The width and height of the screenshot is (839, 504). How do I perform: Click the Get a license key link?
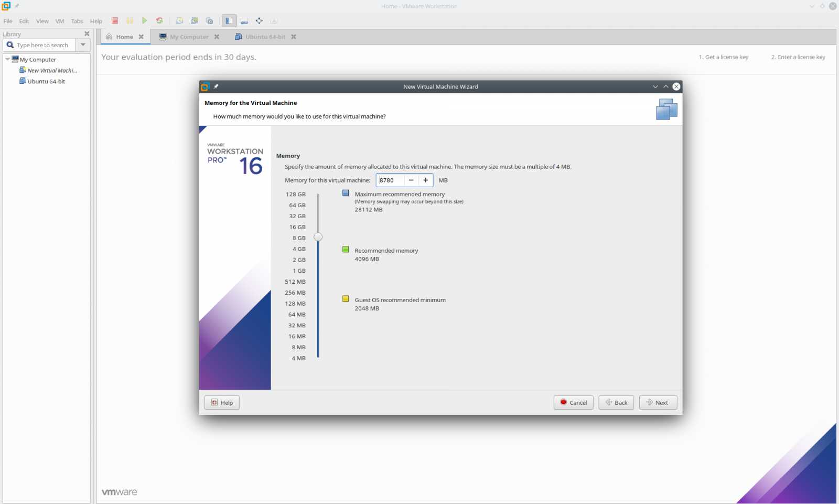pos(724,57)
